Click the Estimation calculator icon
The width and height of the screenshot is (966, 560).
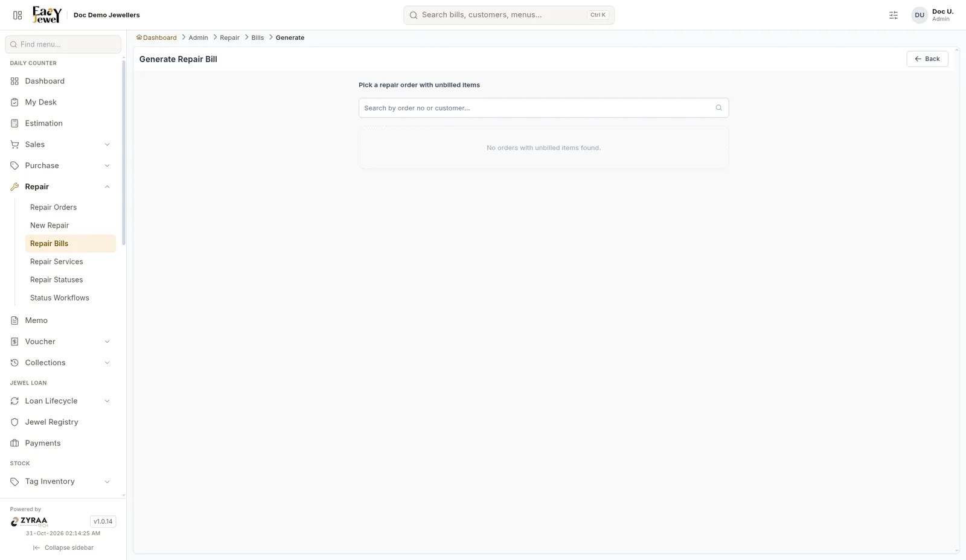pos(14,123)
